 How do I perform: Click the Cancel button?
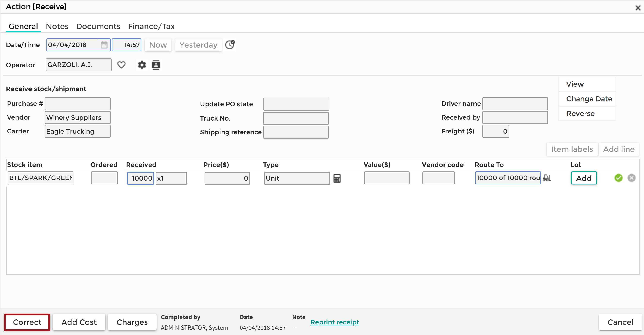[x=620, y=322]
